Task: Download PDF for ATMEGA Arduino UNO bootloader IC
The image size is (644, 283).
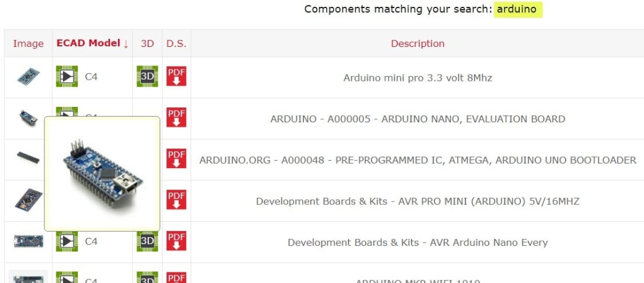Action: [176, 159]
